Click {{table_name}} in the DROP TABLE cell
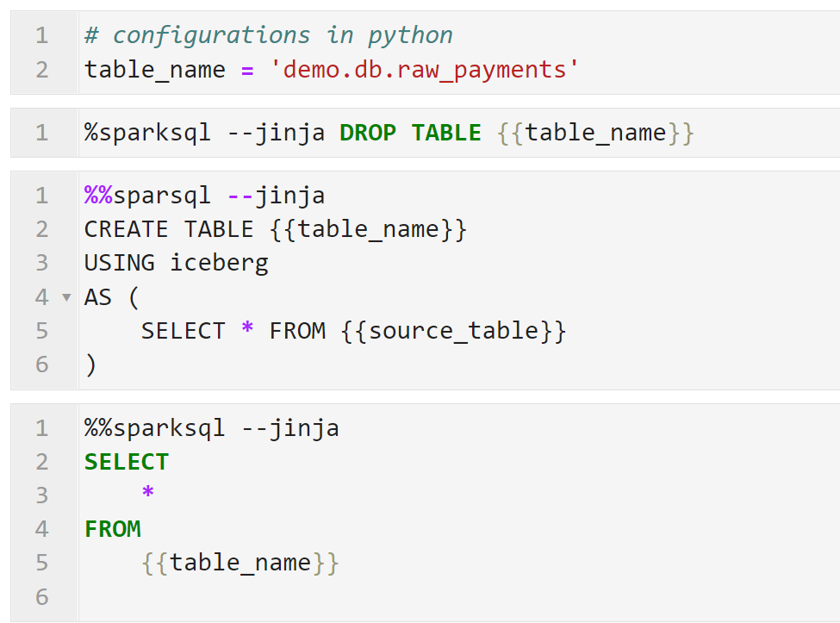840x623 pixels. (595, 133)
